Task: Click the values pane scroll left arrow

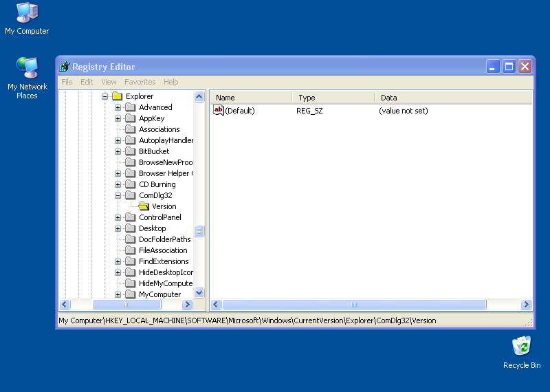Action: [216, 304]
